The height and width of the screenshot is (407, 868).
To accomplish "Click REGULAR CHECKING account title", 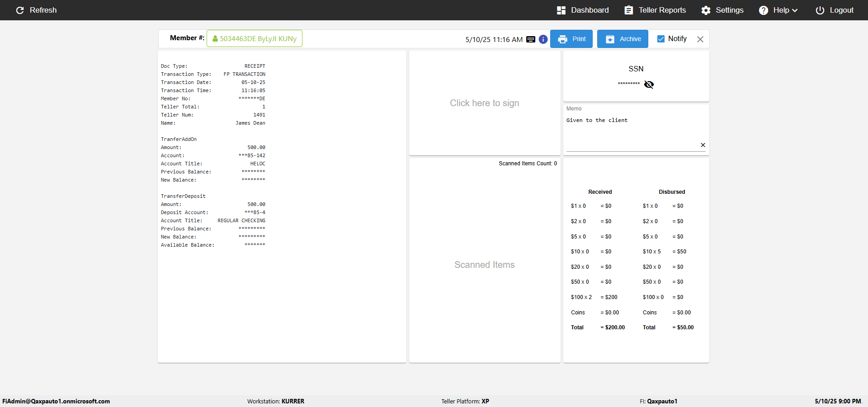I will tap(241, 220).
